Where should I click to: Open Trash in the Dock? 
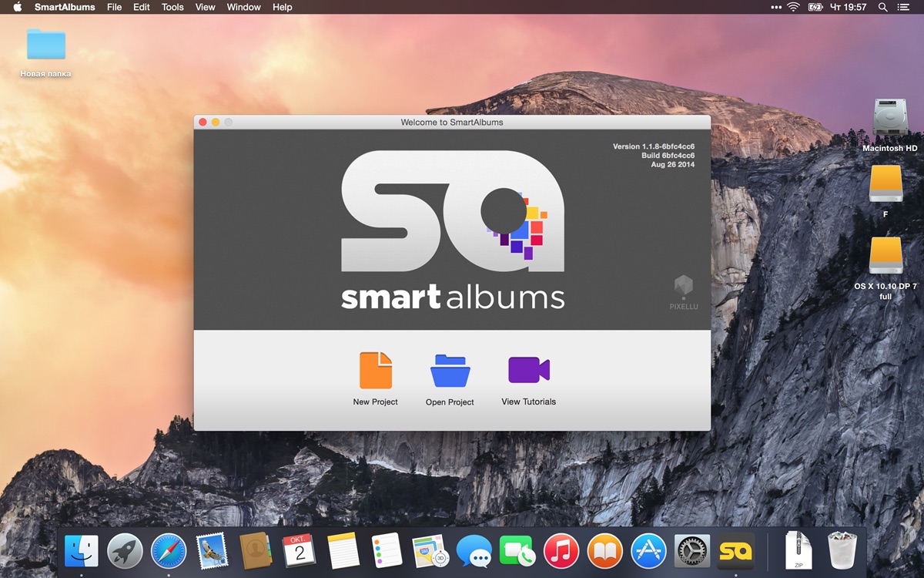842,551
